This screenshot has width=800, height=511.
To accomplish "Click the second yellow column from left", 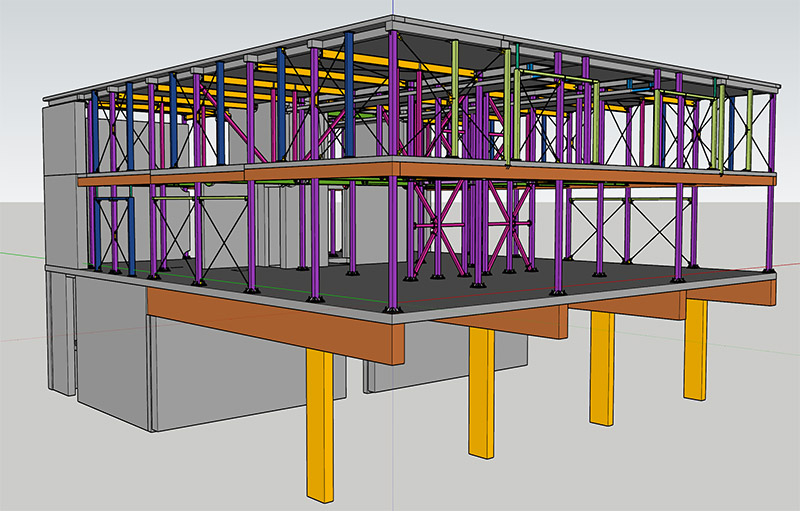I will [481, 390].
